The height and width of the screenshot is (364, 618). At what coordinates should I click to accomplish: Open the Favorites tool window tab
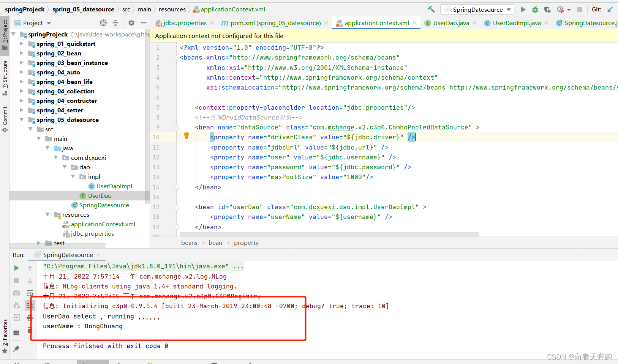pos(5,336)
